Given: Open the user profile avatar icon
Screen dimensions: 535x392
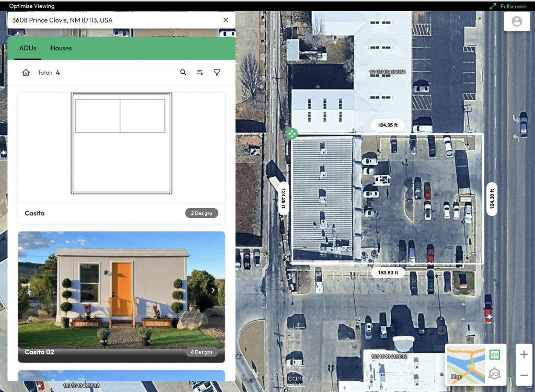Looking at the screenshot, I should (x=517, y=21).
